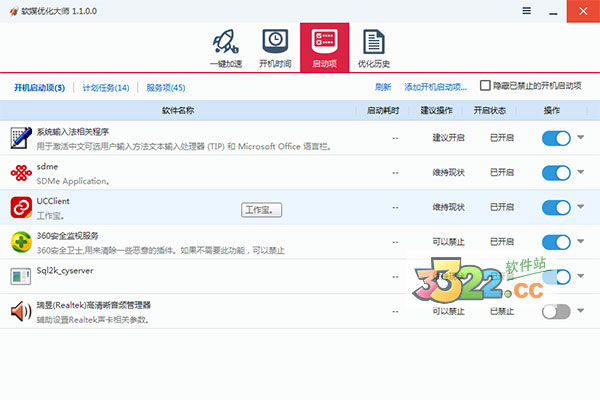Click the 360安全监视服务 green icon
The height and width of the screenshot is (400, 600).
tap(21, 242)
